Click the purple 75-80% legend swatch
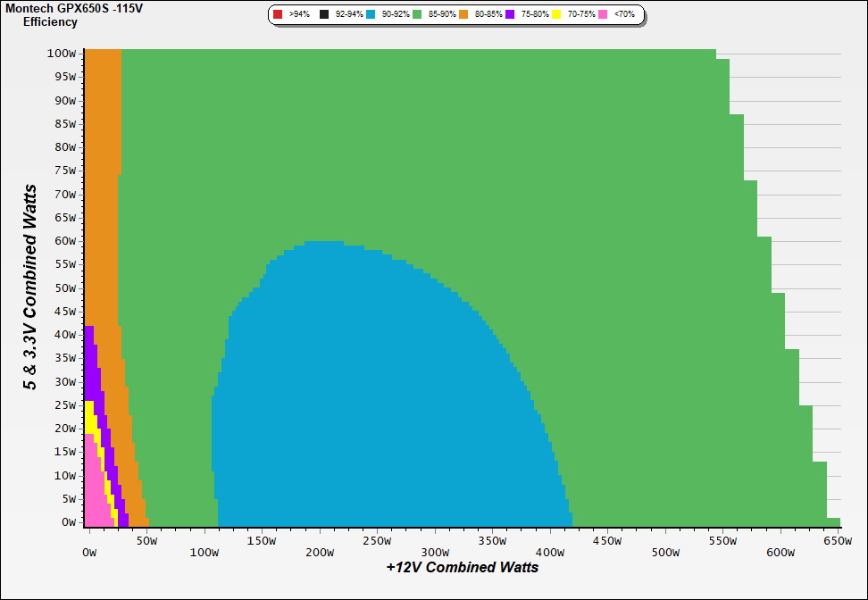This screenshot has height=600, width=868. click(x=510, y=15)
